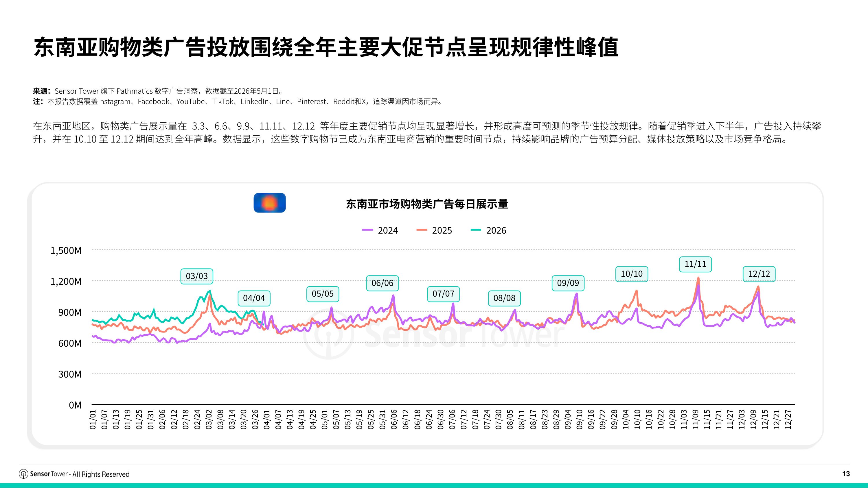Viewport: 868px width, 488px height.
Task: Click the 900M y-axis label
Action: [70, 312]
